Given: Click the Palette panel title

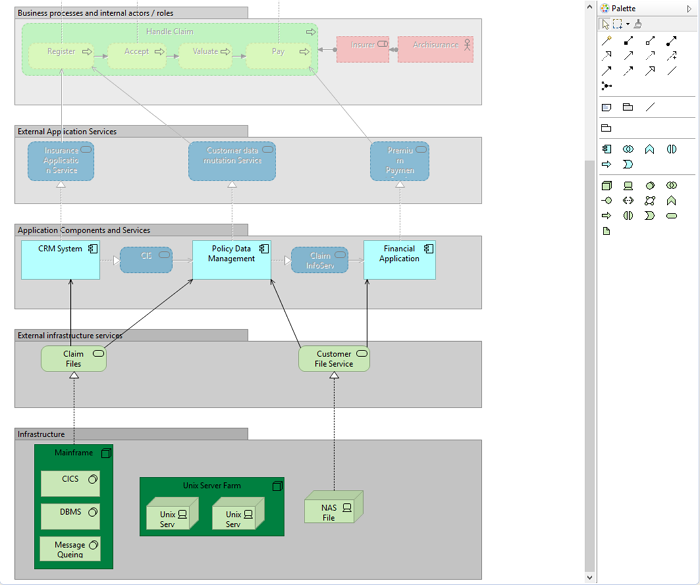Looking at the screenshot, I should tap(623, 8).
